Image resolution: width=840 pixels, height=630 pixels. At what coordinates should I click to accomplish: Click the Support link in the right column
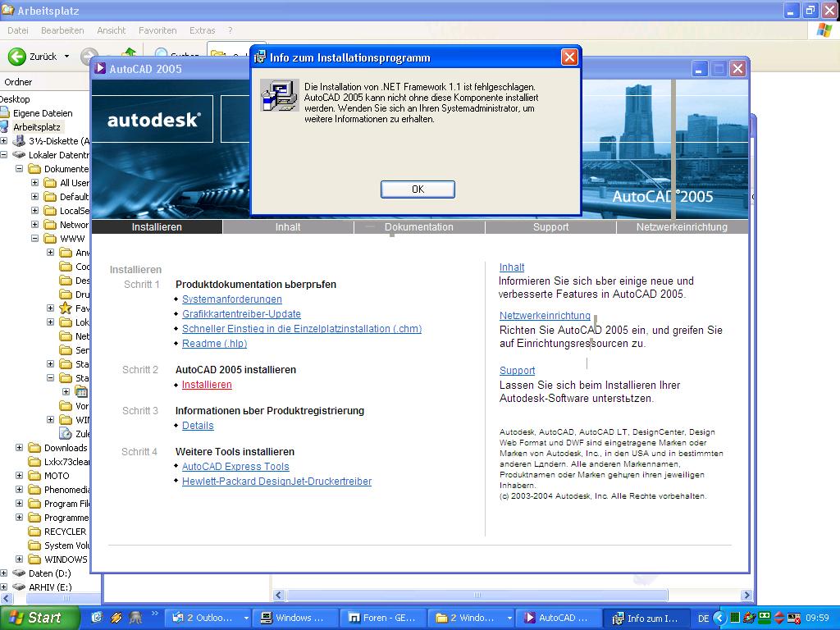pos(517,370)
